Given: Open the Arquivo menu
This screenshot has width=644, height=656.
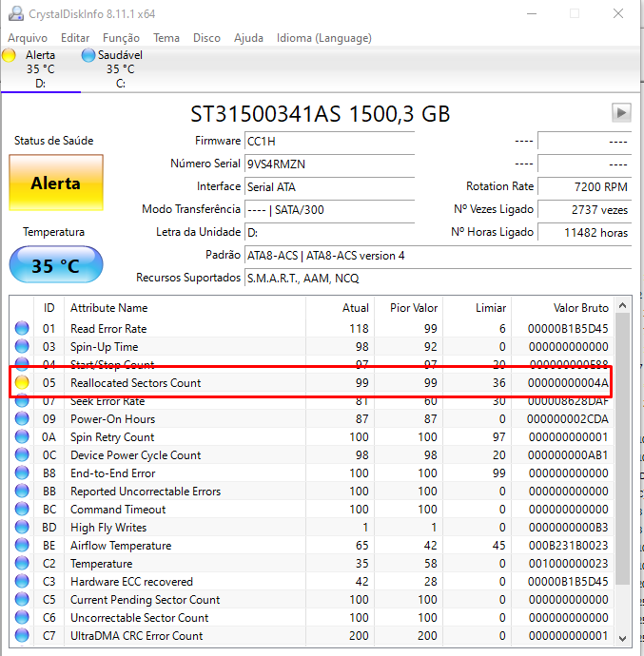Looking at the screenshot, I should [x=28, y=38].
